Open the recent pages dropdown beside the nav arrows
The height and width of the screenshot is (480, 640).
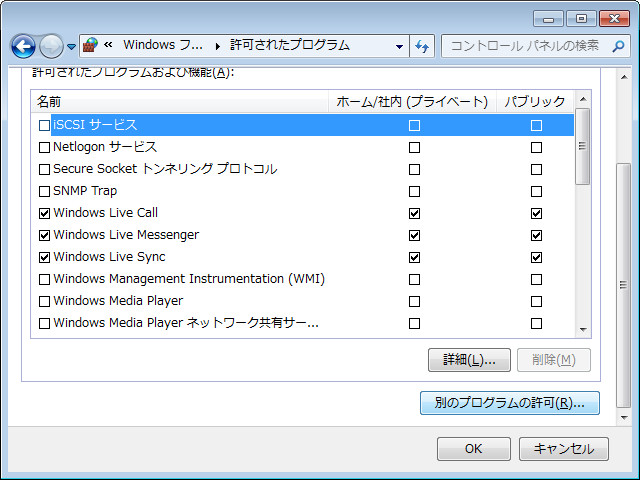coord(71,47)
